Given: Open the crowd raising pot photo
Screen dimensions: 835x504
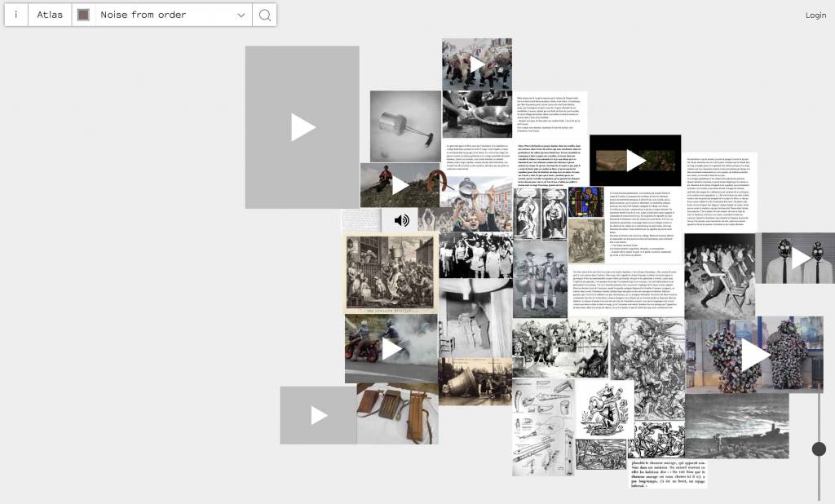Looking at the screenshot, I should (x=476, y=205).
